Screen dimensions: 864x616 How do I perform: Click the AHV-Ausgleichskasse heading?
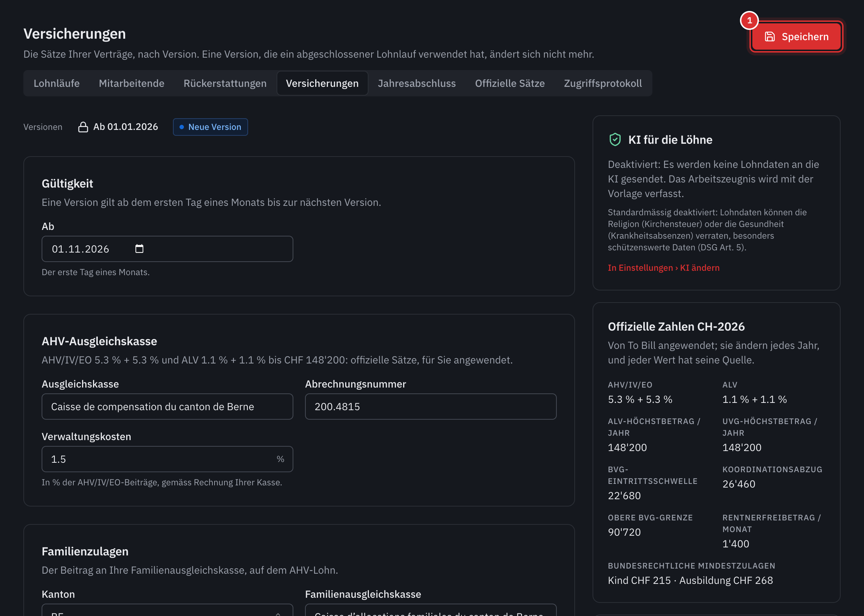click(x=99, y=341)
